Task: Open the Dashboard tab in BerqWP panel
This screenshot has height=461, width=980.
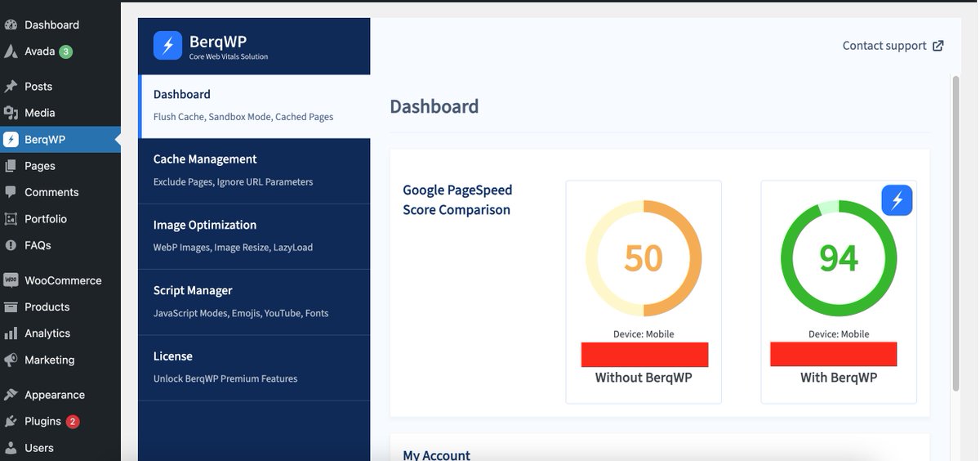Action: pyautogui.click(x=255, y=105)
